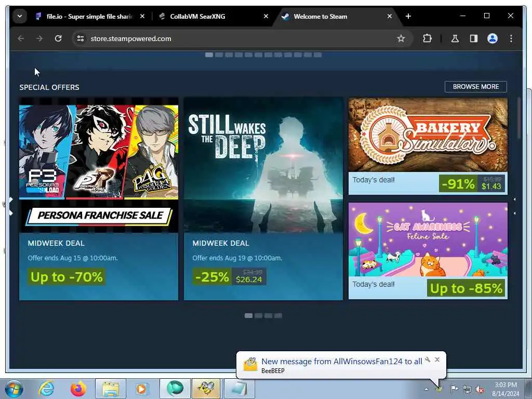Image resolution: width=532 pixels, height=399 pixels.
Task: Dismiss the BeeBEEP notification balloon
Action: tap(437, 360)
